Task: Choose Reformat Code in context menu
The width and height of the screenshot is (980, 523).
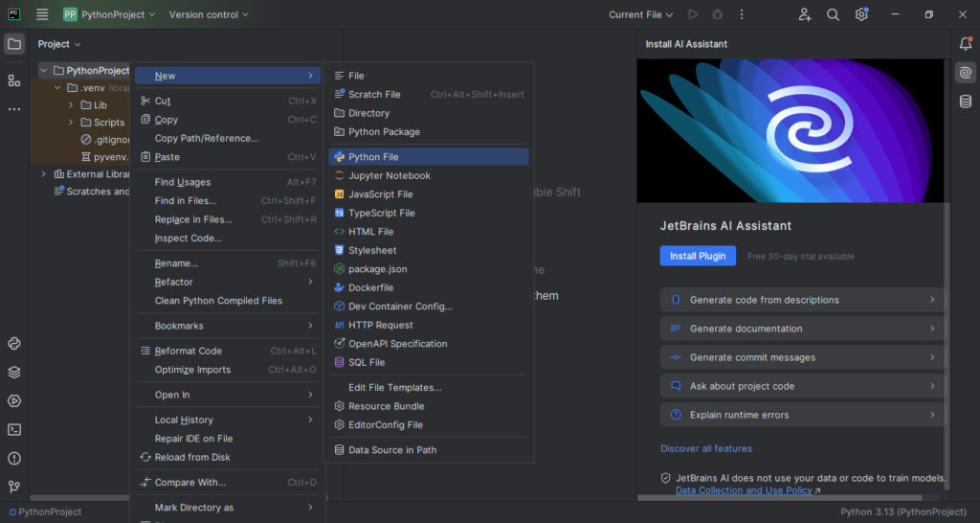Action: click(228, 351)
